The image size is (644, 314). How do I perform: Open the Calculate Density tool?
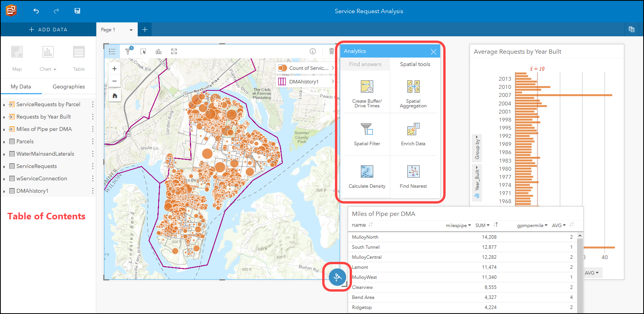[x=367, y=177]
